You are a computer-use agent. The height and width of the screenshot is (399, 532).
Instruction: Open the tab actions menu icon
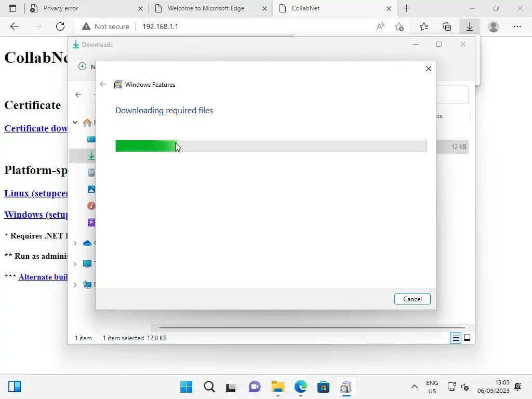pos(12,8)
